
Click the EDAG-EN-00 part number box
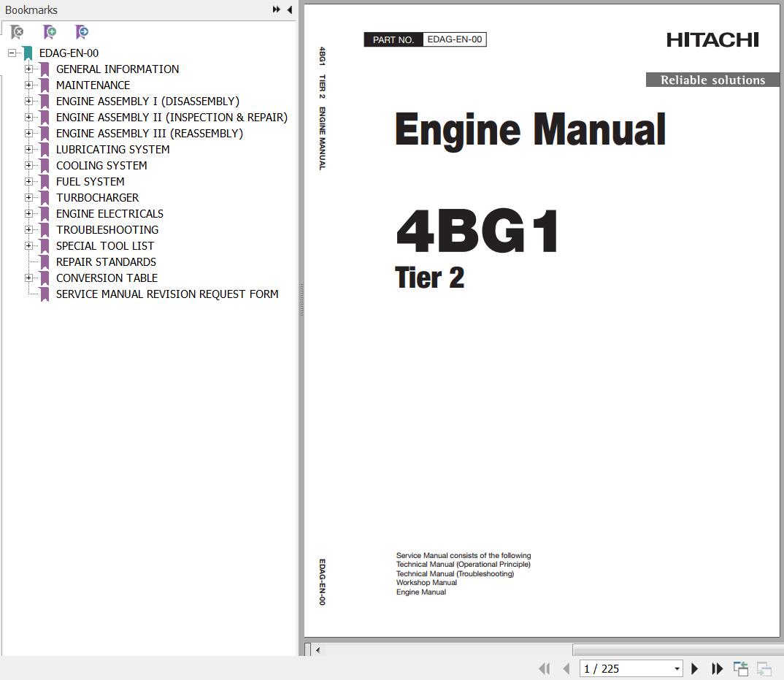[x=455, y=39]
